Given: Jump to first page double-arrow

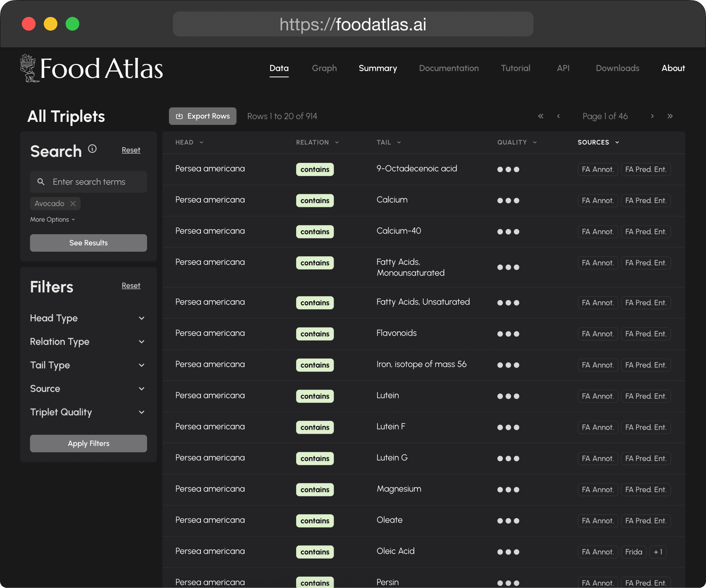Looking at the screenshot, I should point(541,116).
